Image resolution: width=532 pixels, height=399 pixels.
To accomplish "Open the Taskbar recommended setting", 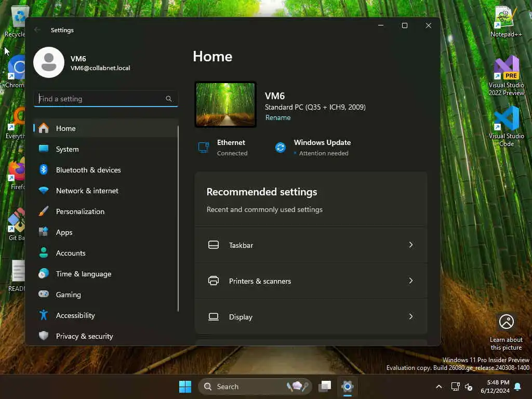I will [x=311, y=245].
